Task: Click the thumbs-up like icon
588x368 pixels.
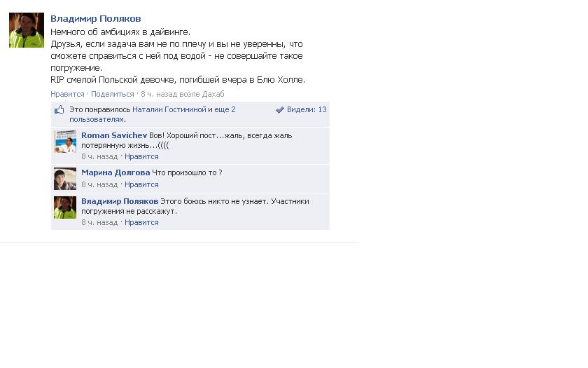Action: (59, 109)
